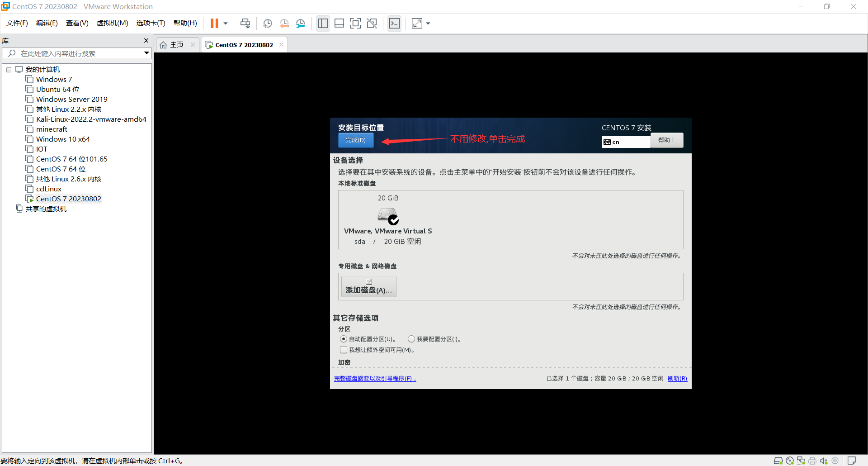Click the orange pause VM button
Image resolution: width=868 pixels, height=466 pixels.
point(214,23)
